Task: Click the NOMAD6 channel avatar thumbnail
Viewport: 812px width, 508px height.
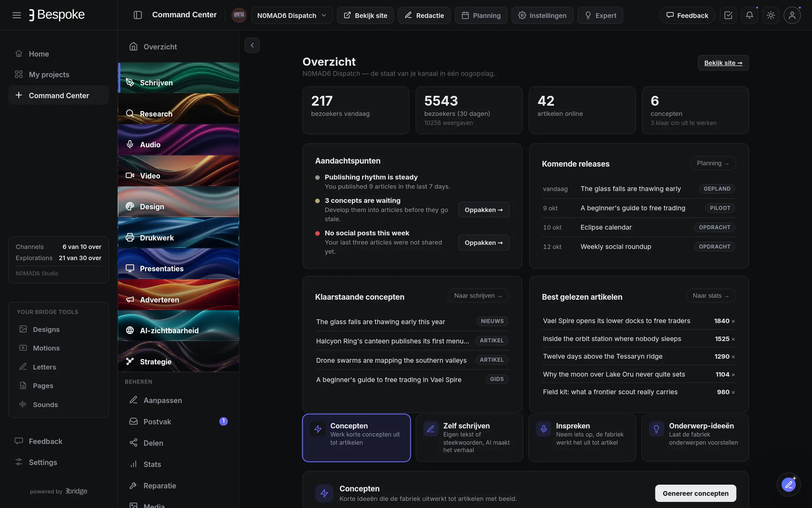Action: tap(239, 15)
